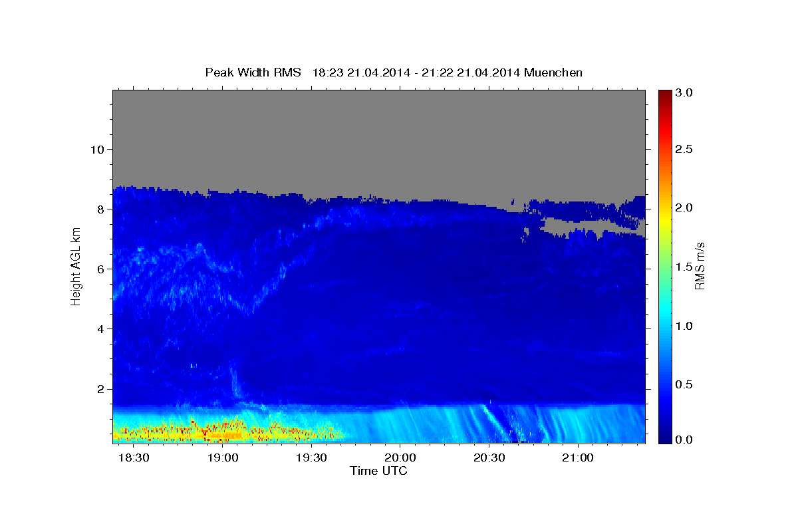798x532 pixels.
Task: Click the plot title 'Peak Width RMS'
Action: (x=253, y=72)
